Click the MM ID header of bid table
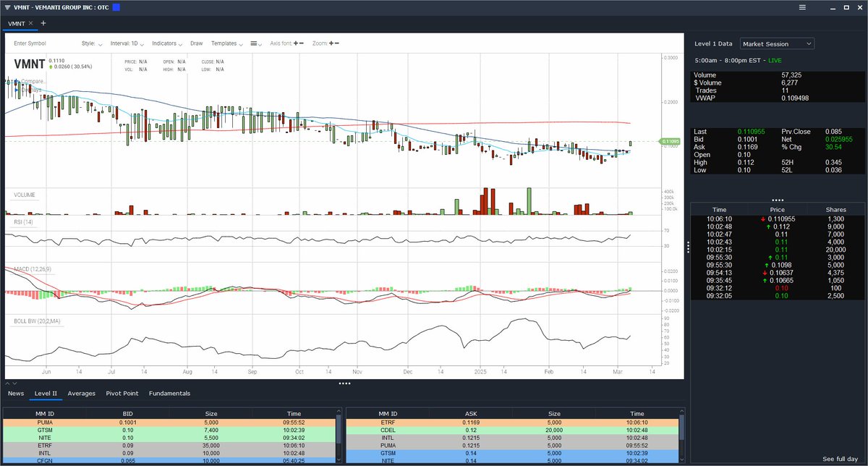The height and width of the screenshot is (466, 868). pyautogui.click(x=45, y=413)
